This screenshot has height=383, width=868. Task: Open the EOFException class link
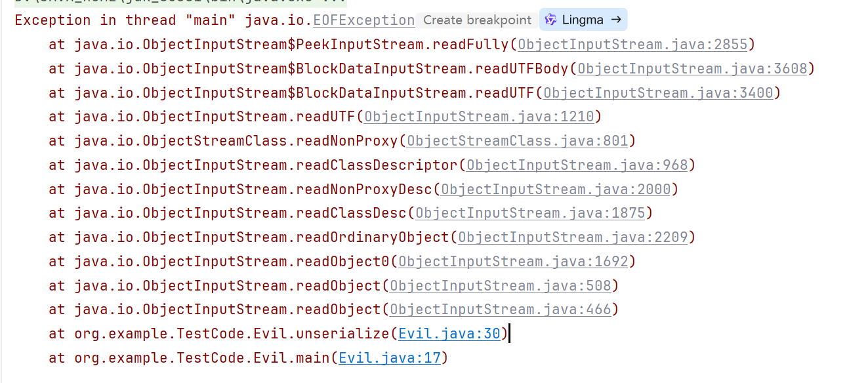coord(363,20)
